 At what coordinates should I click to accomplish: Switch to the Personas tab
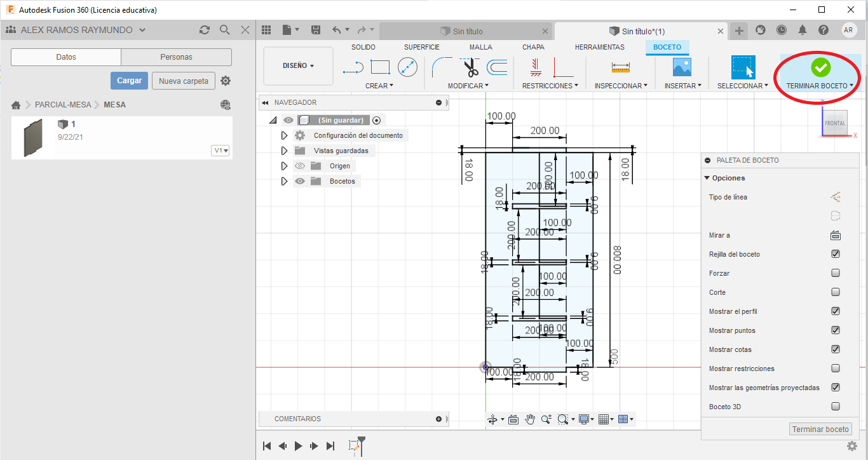tap(176, 57)
